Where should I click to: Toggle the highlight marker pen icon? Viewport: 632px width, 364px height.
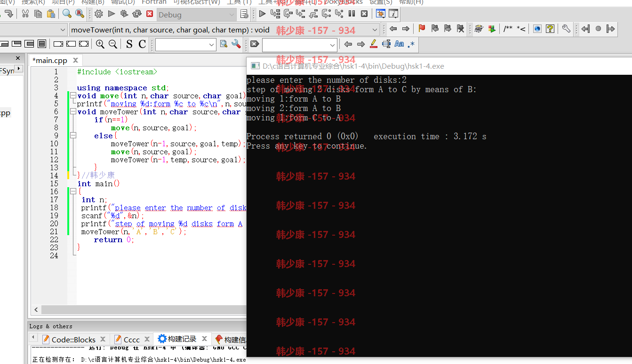[x=374, y=44]
